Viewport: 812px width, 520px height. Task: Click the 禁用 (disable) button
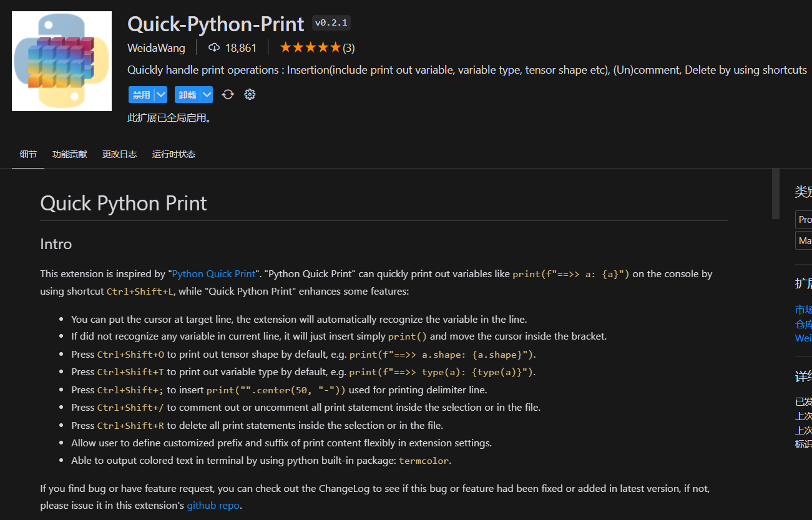pyautogui.click(x=142, y=95)
